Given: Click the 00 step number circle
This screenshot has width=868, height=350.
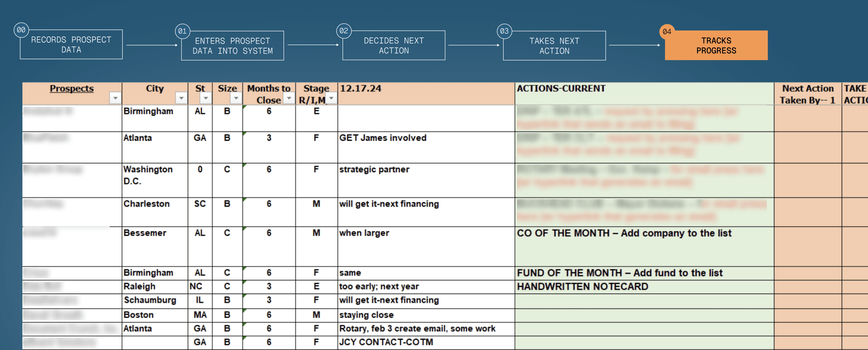Looking at the screenshot, I should click(x=21, y=30).
